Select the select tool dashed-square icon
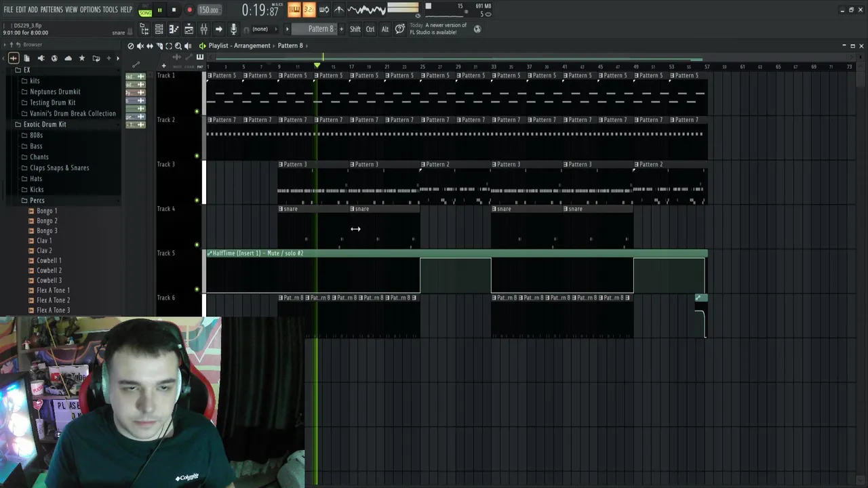The width and height of the screenshot is (868, 488). (169, 46)
